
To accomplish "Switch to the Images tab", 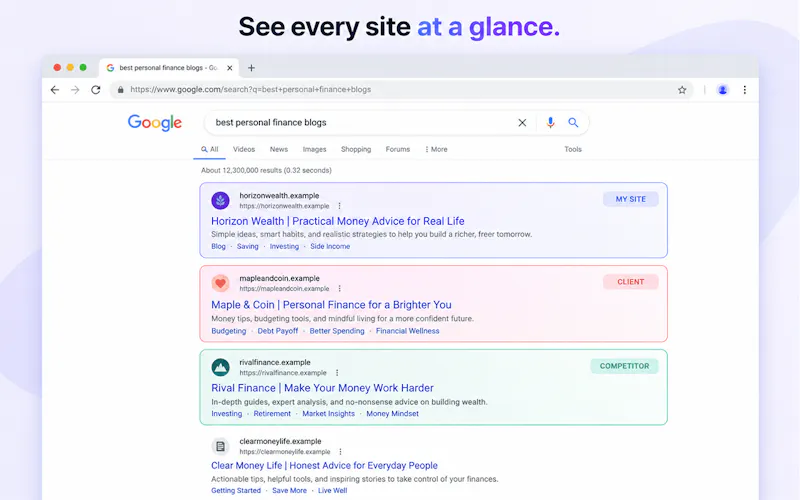I will [314, 149].
